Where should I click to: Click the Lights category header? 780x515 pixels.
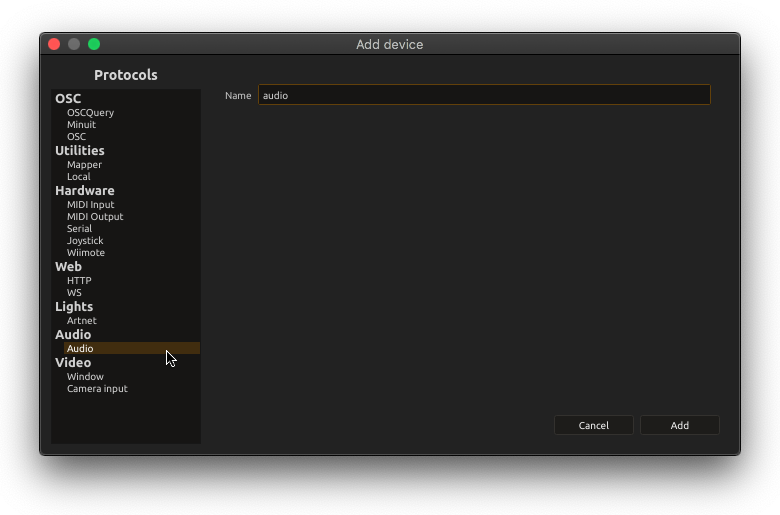coord(74,307)
